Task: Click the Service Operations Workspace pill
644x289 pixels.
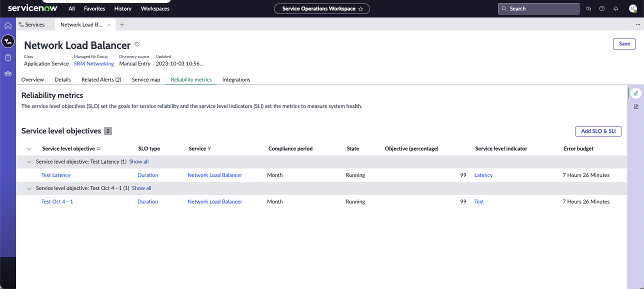Action: (x=322, y=8)
